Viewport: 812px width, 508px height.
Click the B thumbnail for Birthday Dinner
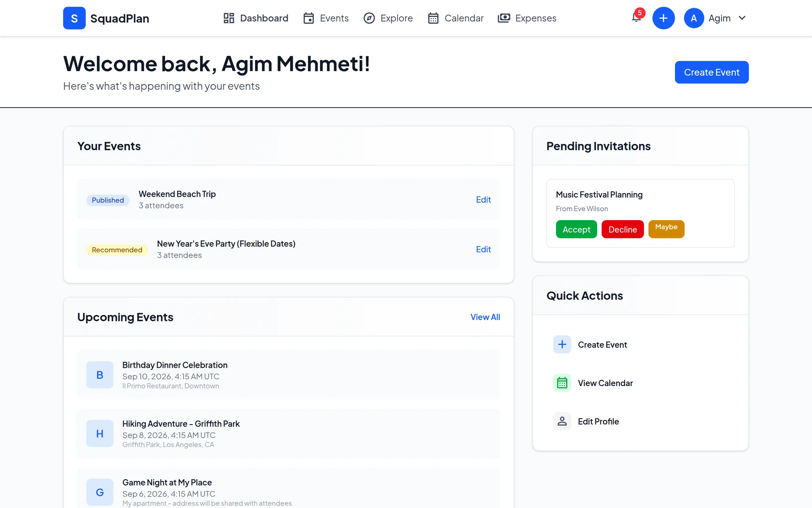(100, 375)
